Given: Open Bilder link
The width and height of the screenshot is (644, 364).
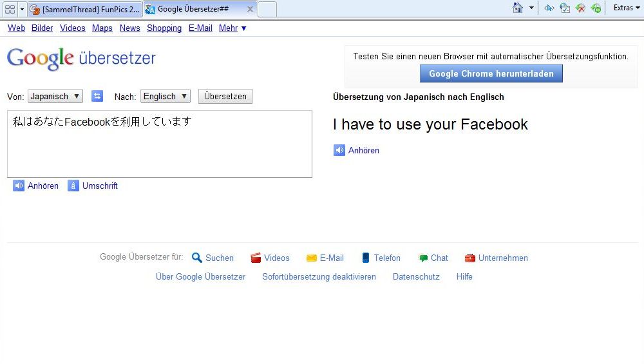Looking at the screenshot, I should (43, 28).
